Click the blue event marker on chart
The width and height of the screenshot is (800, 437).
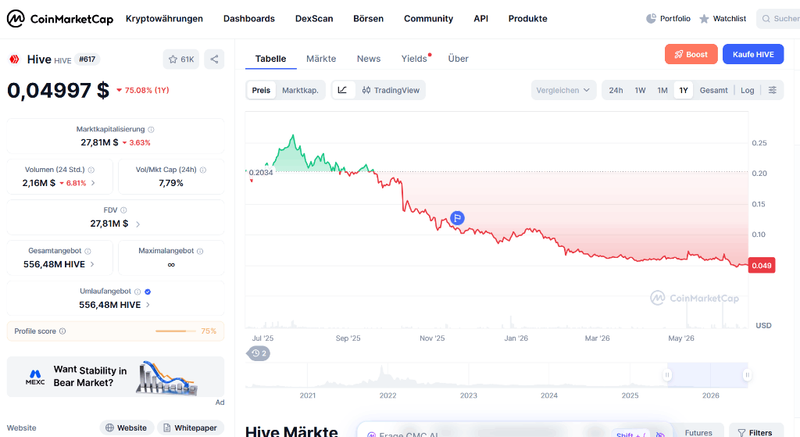(x=457, y=218)
